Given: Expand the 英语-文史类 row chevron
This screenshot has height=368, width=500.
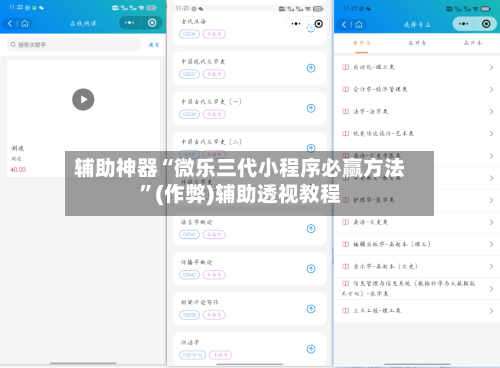Looking at the screenshot, I should [x=491, y=222].
